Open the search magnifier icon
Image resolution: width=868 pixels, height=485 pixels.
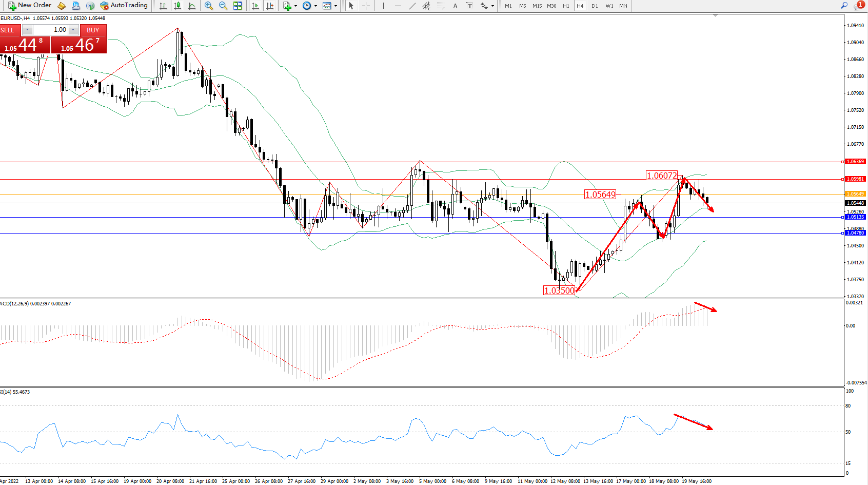click(844, 6)
